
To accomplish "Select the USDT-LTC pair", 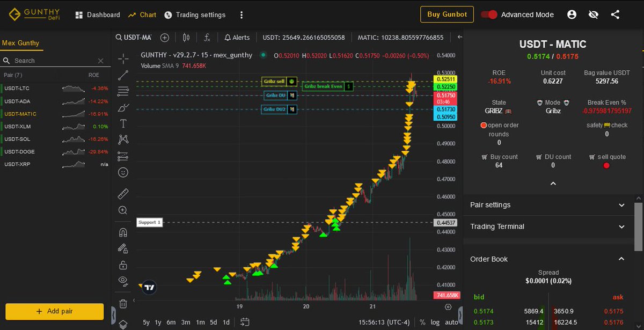I will [x=56, y=88].
